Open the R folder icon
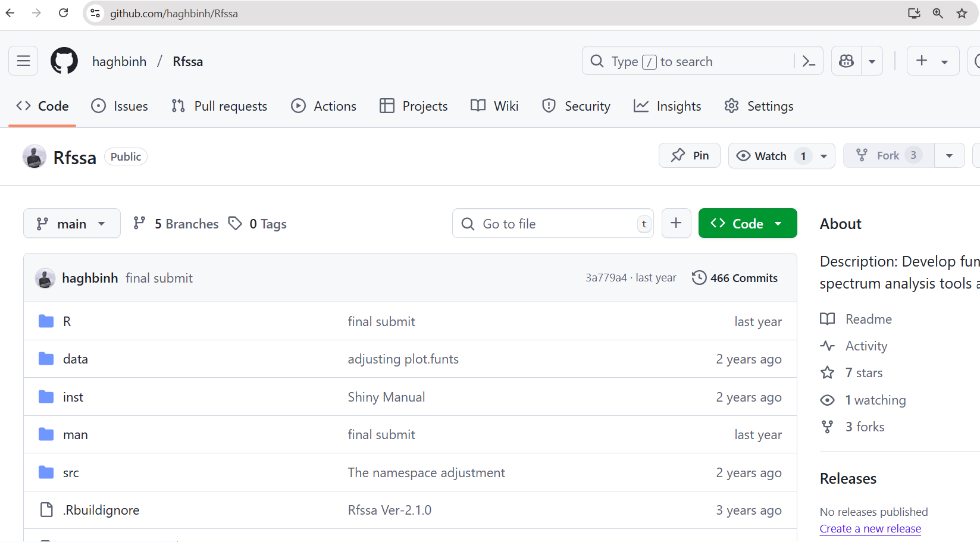Screen dimensions: 980x542 (46, 321)
